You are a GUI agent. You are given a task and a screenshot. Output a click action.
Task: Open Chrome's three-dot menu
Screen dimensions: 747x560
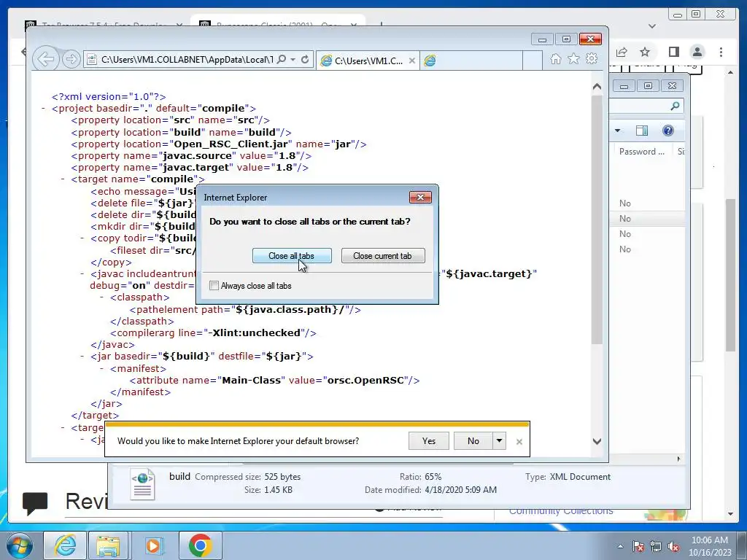pos(721,52)
